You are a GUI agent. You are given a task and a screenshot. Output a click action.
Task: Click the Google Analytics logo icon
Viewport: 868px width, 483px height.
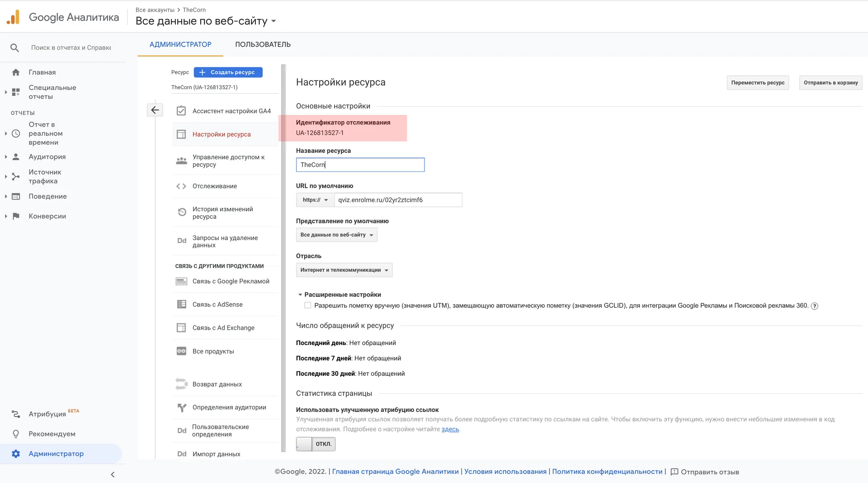[13, 17]
